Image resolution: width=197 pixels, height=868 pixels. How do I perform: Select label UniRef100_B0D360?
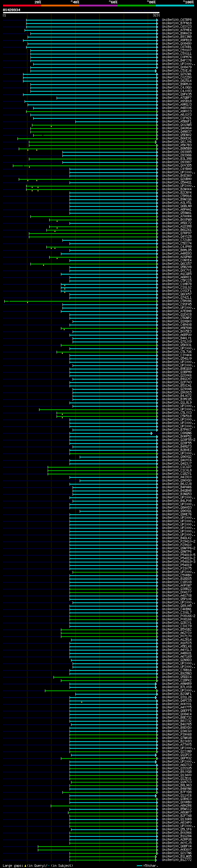(x=177, y=176)
